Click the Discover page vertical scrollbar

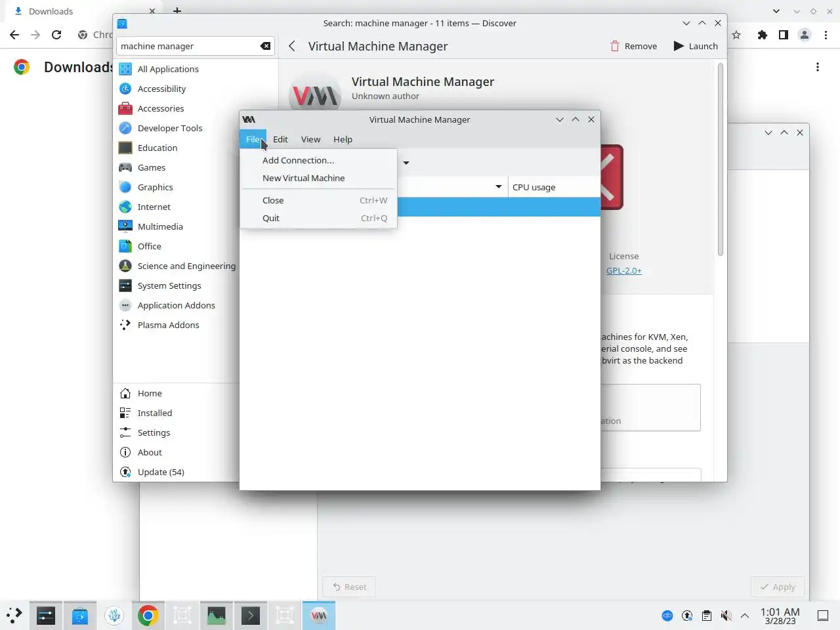click(720, 159)
